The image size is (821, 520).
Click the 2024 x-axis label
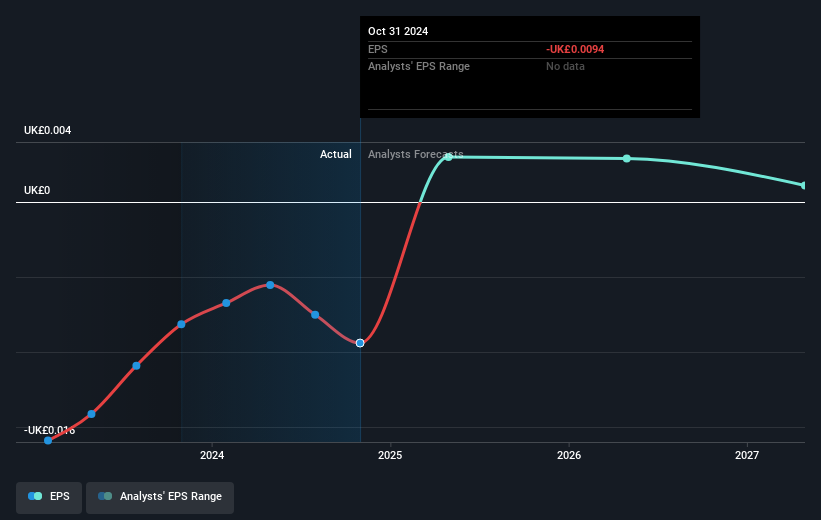tap(212, 455)
